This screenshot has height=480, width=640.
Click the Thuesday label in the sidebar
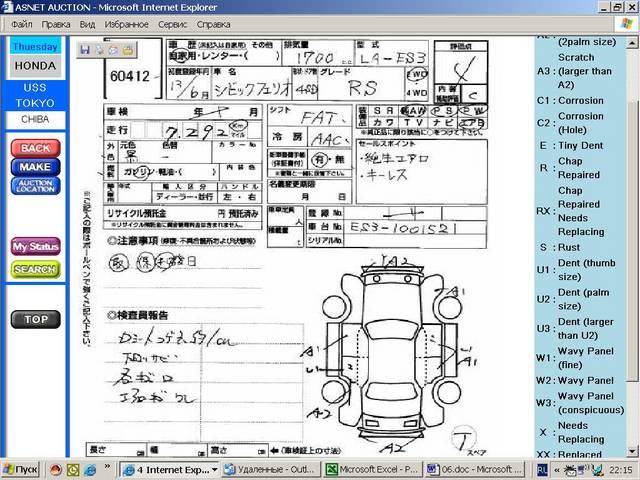point(36,47)
